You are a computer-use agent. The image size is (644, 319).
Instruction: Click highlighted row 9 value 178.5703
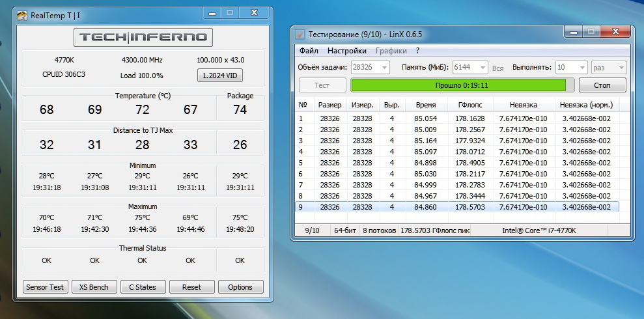pyautogui.click(x=470, y=207)
